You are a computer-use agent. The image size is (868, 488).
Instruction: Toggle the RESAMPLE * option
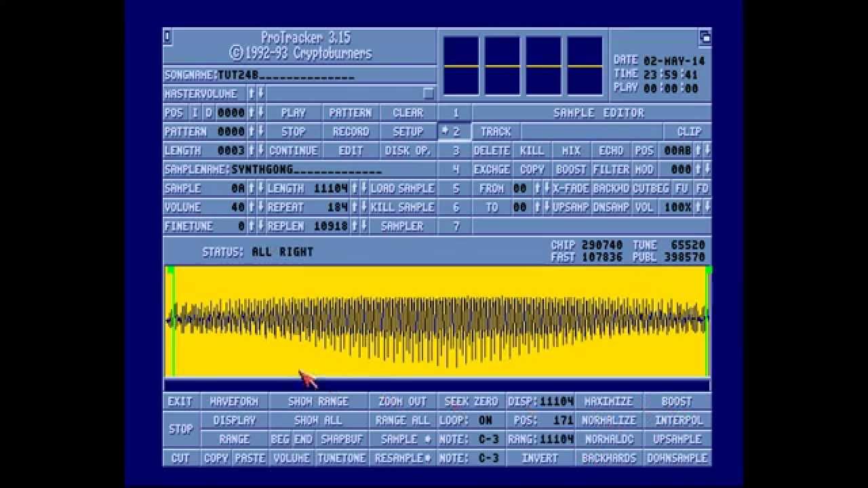[403, 458]
